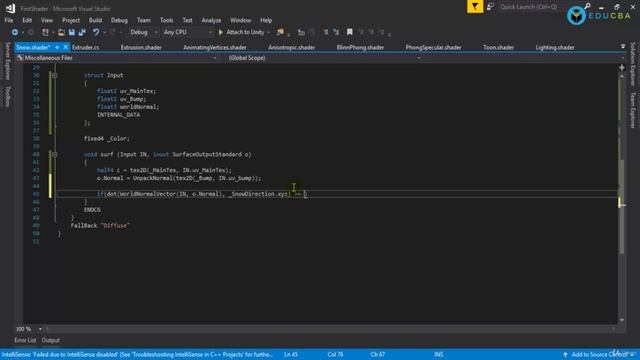Open the Window menu
Viewport: 640px width, 360px height.
[240, 20]
